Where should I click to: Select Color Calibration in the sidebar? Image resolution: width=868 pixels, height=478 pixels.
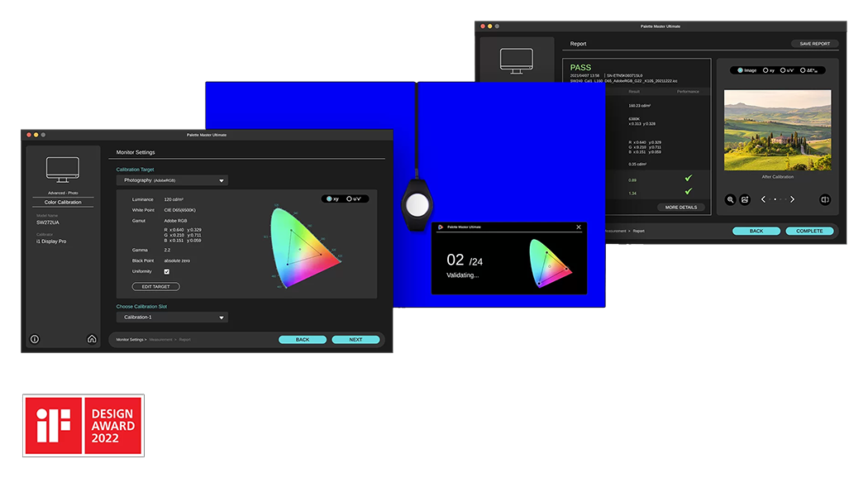pyautogui.click(x=63, y=202)
